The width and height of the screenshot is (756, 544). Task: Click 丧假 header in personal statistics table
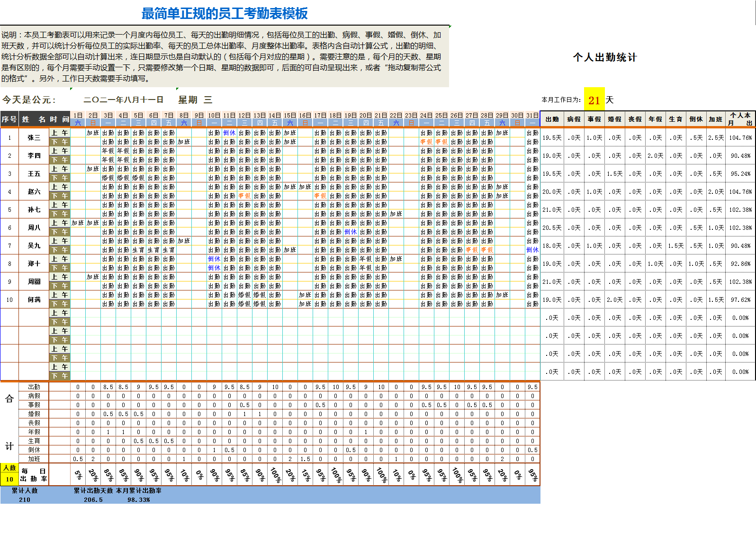[635, 119]
